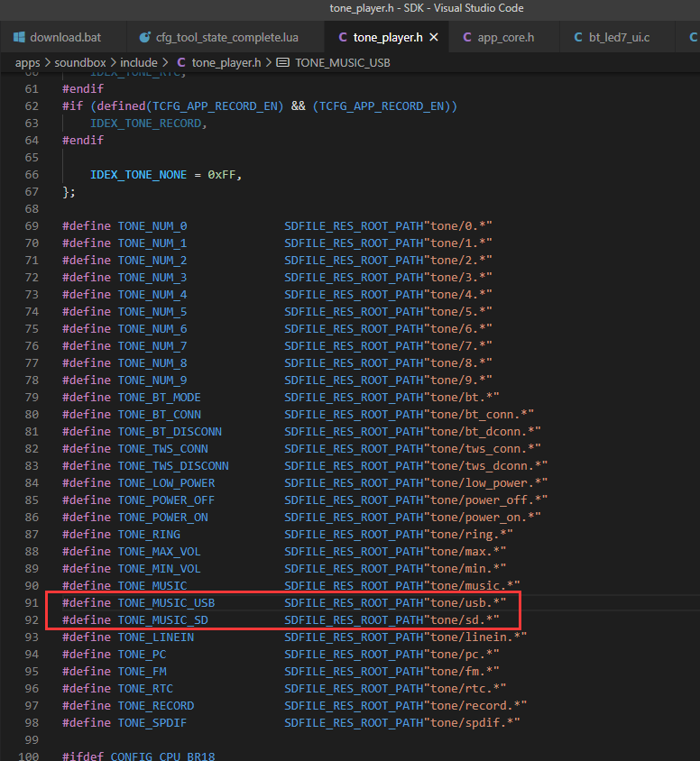Click the symbol icon before TONE_MUSIC_USB breadcrumb
Image resolution: width=700 pixels, height=761 pixels.
pos(283,62)
